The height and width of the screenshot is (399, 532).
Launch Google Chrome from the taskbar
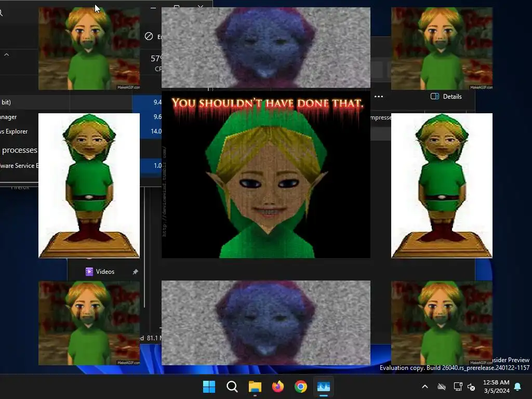301,387
